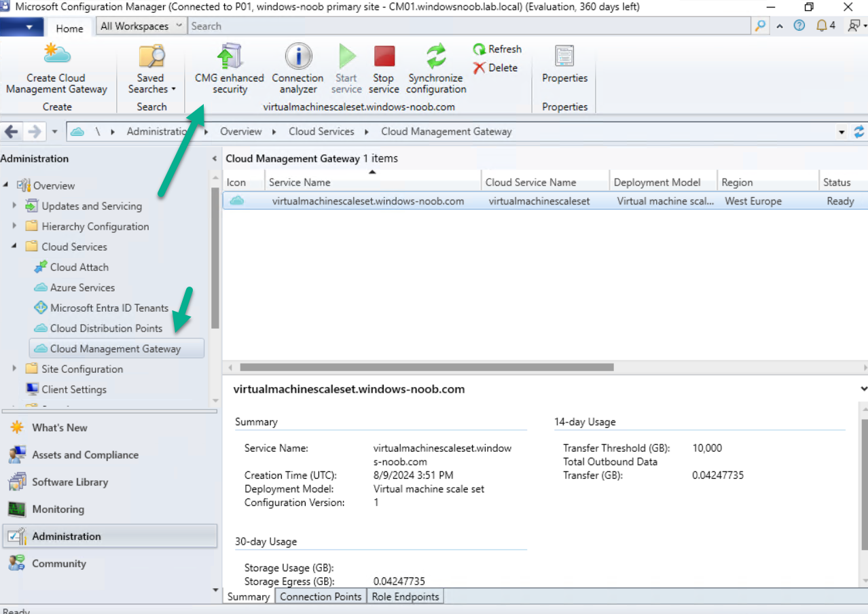This screenshot has height=614, width=868.
Task: Click the Administration breadcrumb
Action: [158, 132]
